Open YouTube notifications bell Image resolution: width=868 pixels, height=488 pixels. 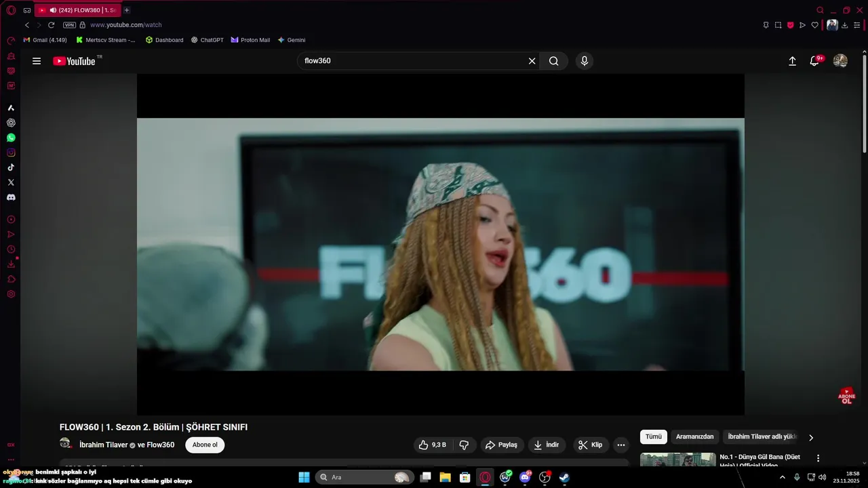(x=815, y=61)
